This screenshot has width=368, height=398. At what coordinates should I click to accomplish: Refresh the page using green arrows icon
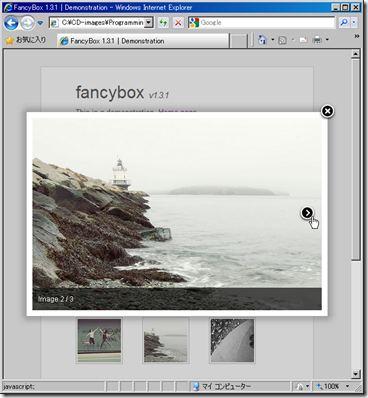163,23
